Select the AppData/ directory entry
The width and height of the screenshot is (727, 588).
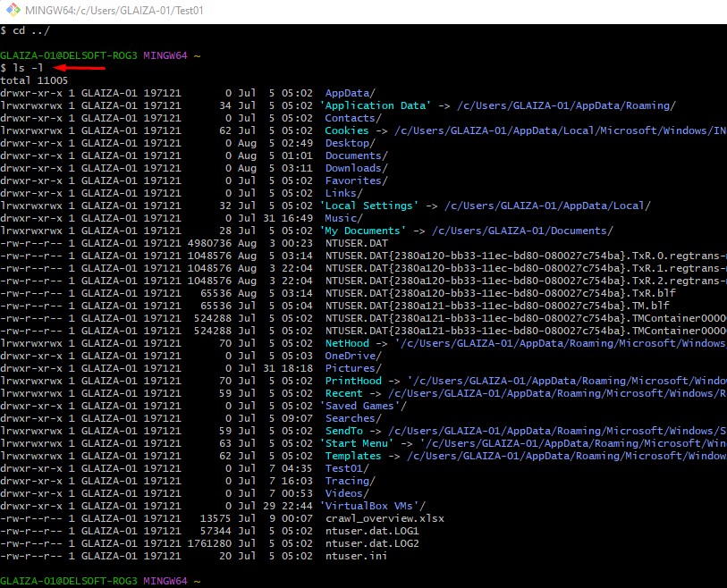point(350,93)
